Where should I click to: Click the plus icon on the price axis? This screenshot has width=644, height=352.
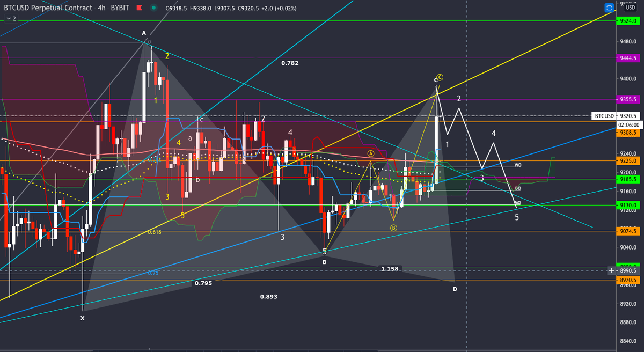[611, 270]
